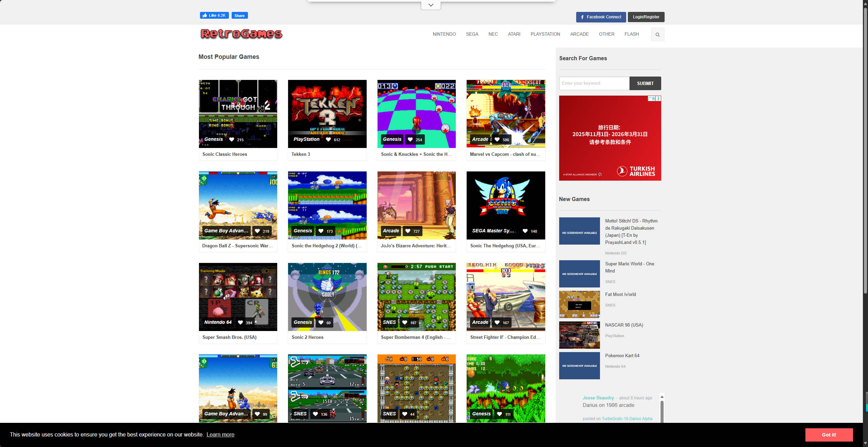Viewport: 868px width, 447px height.
Task: Click the ad options icon on Turkish Airlines ad
Action: 659,99
